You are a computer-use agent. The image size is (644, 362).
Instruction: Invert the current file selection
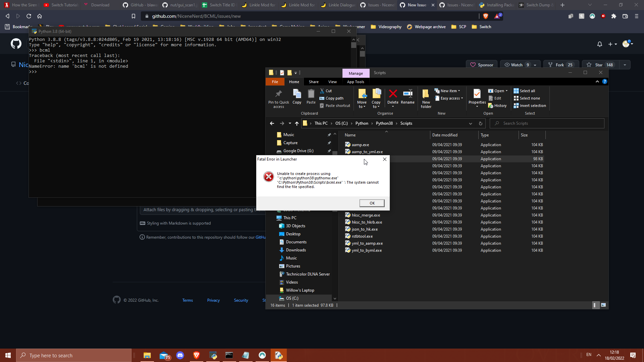coord(530,105)
